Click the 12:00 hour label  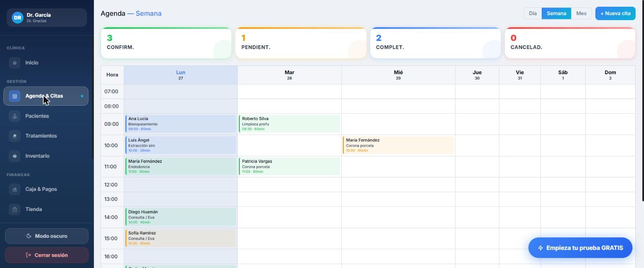[111, 185]
